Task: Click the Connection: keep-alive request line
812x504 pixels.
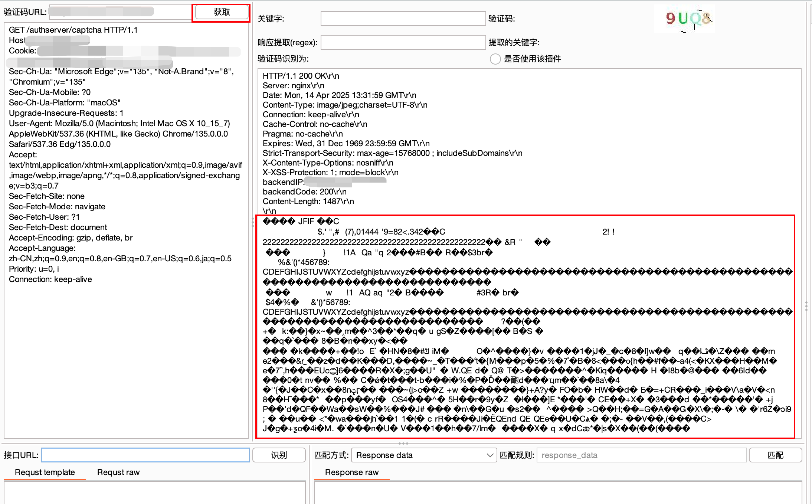Action: tap(50, 279)
